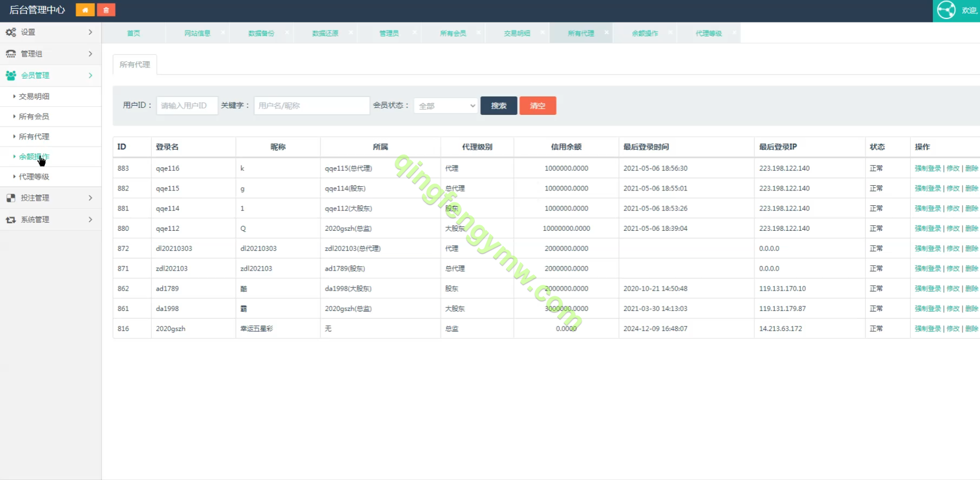The width and height of the screenshot is (980, 480).
Task: Open 代理等级 in the sidebar
Action: click(x=34, y=177)
